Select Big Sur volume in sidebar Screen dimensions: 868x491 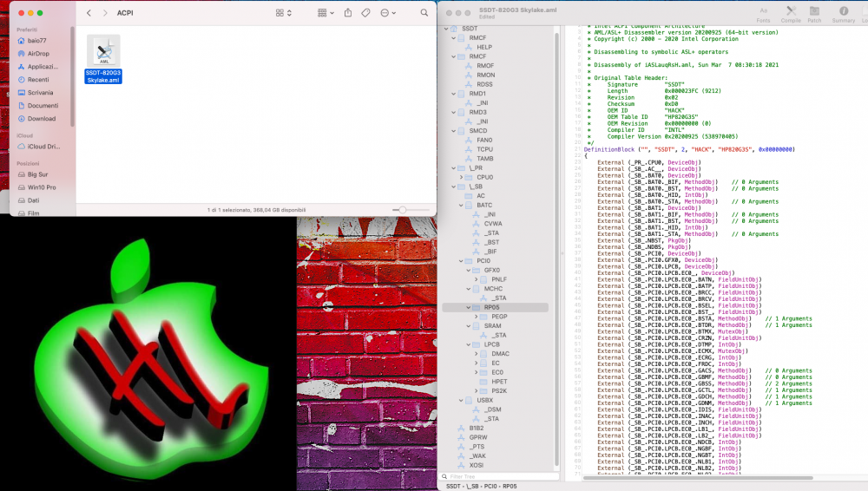click(37, 174)
